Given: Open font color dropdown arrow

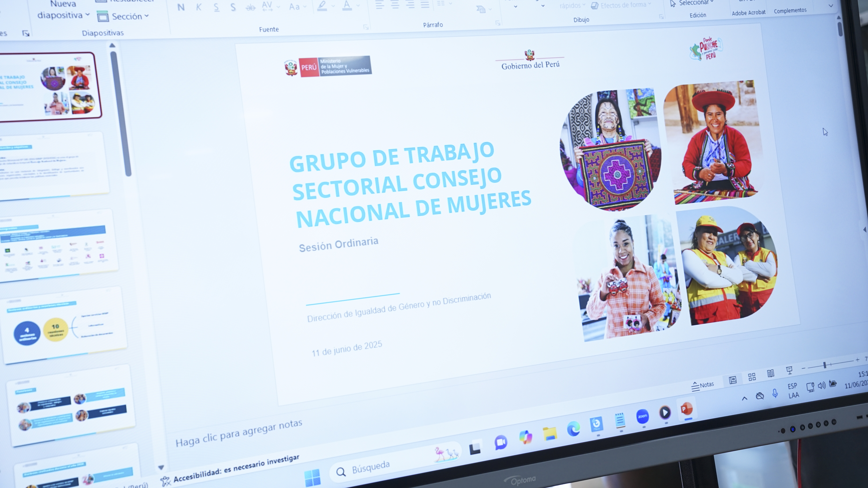Looking at the screenshot, I should 358,5.
